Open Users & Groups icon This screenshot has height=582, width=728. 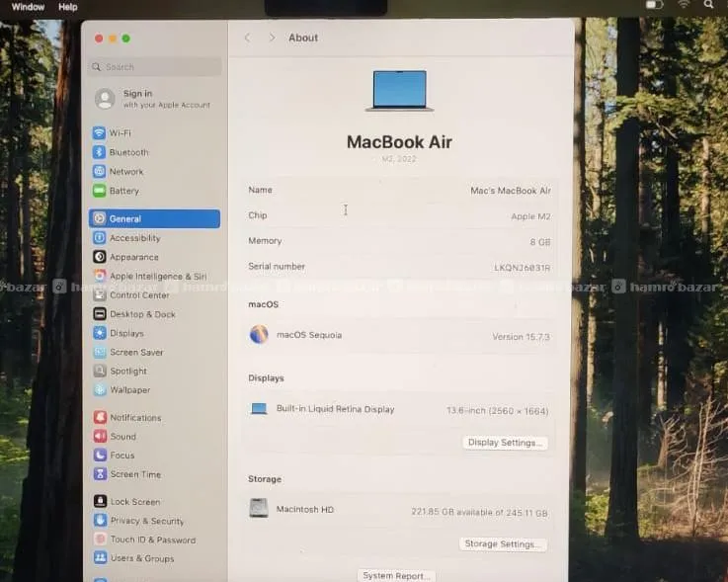[x=100, y=558]
